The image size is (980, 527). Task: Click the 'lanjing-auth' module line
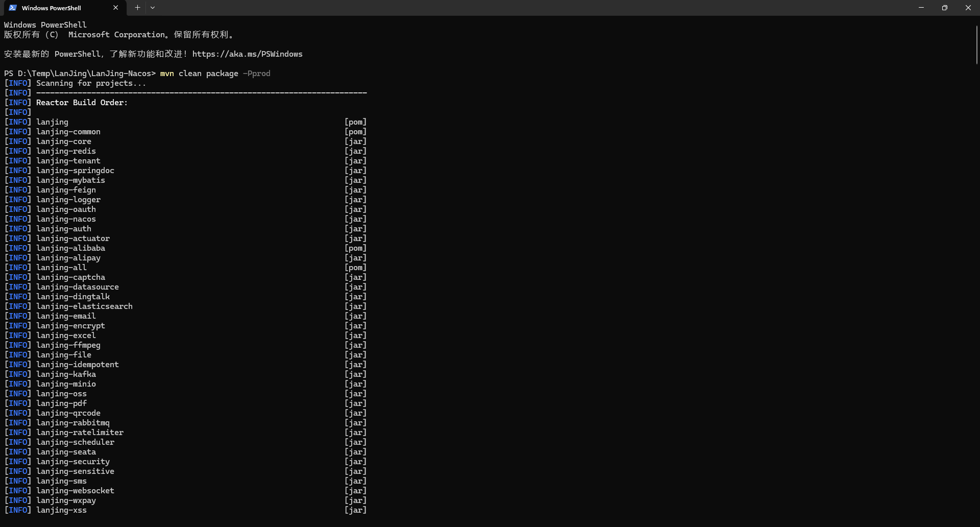click(x=64, y=229)
